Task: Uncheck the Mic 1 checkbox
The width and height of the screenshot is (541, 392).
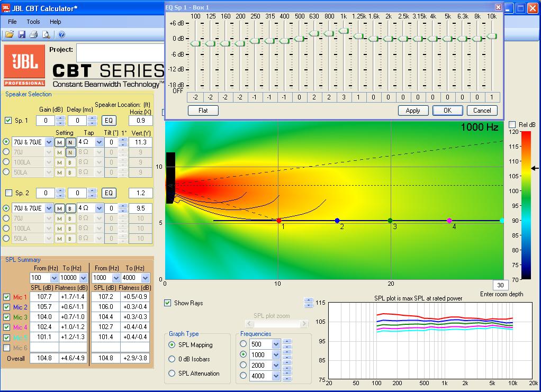Action: point(6,297)
